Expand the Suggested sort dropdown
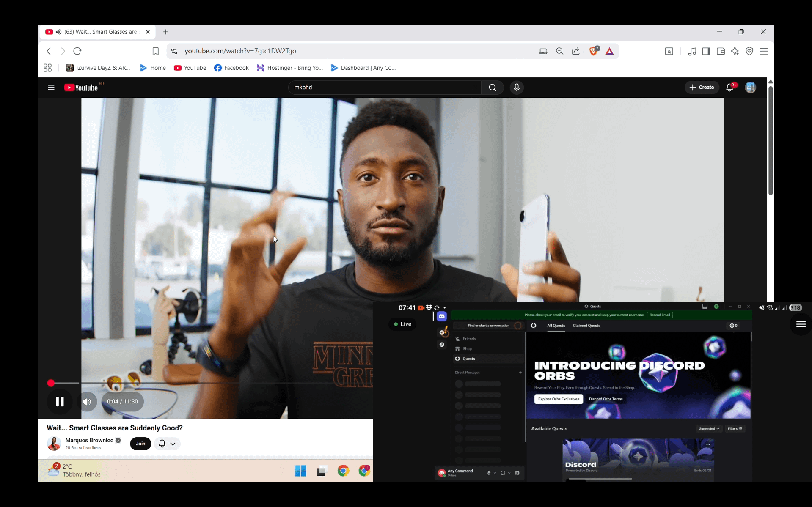 tap(709, 428)
